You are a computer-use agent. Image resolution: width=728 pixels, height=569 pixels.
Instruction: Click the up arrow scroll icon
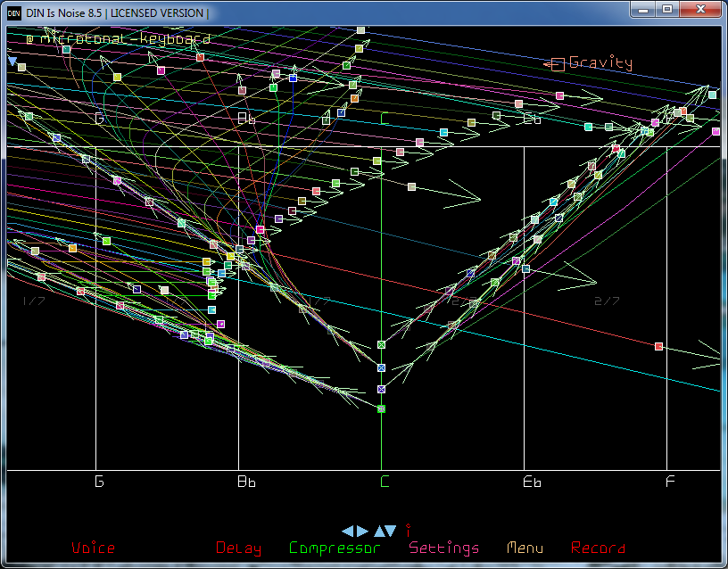(377, 531)
